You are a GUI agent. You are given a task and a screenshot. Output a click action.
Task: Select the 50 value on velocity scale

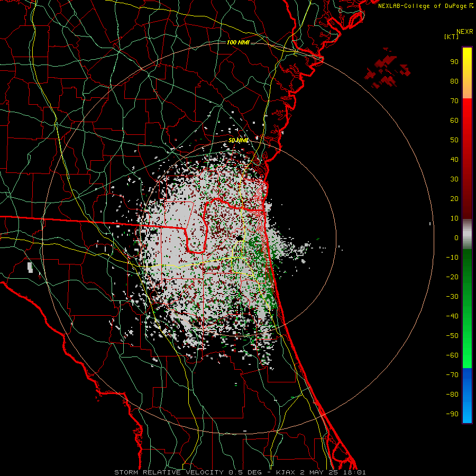[454, 140]
